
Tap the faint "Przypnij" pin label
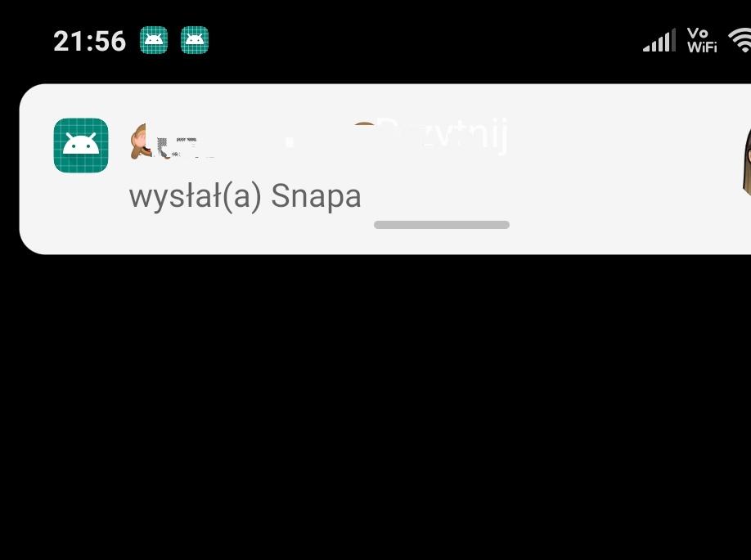click(442, 136)
